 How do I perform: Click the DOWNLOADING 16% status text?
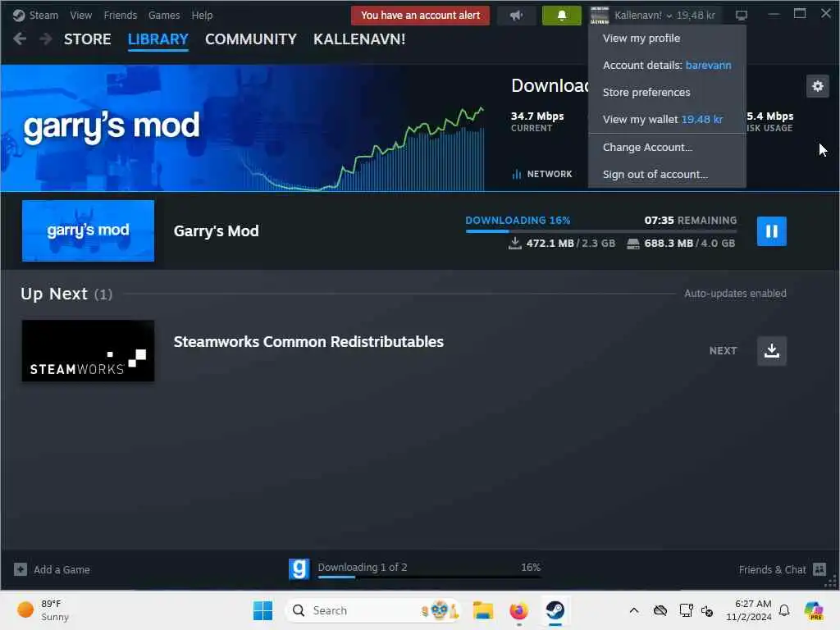[518, 220]
